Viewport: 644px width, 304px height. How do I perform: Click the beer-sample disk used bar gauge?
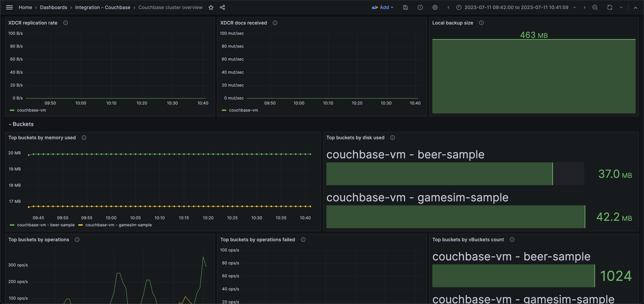tap(439, 174)
